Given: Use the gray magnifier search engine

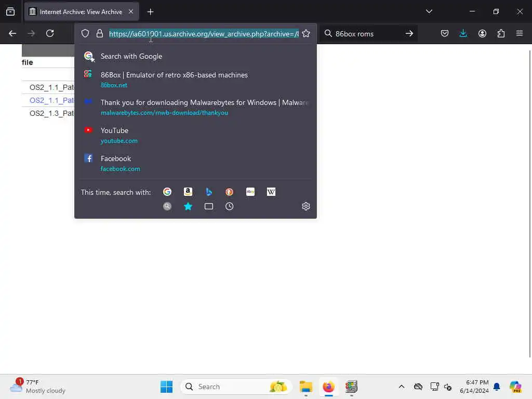Looking at the screenshot, I should [x=167, y=206].
